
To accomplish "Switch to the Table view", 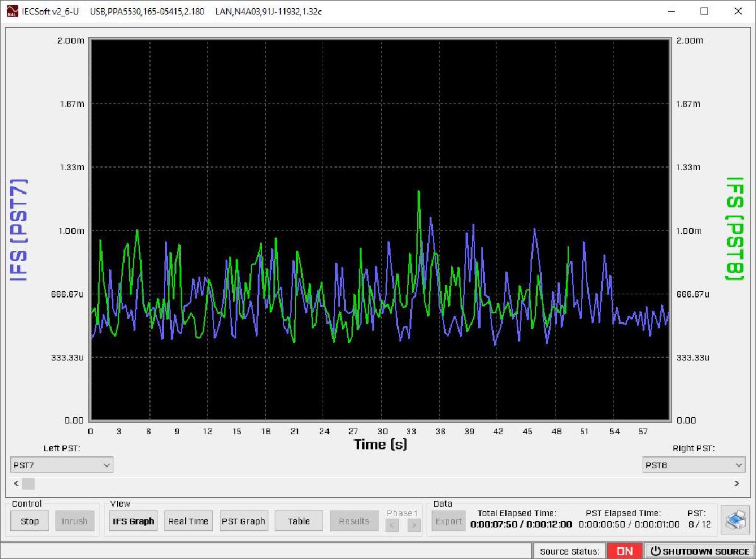I will point(298,521).
